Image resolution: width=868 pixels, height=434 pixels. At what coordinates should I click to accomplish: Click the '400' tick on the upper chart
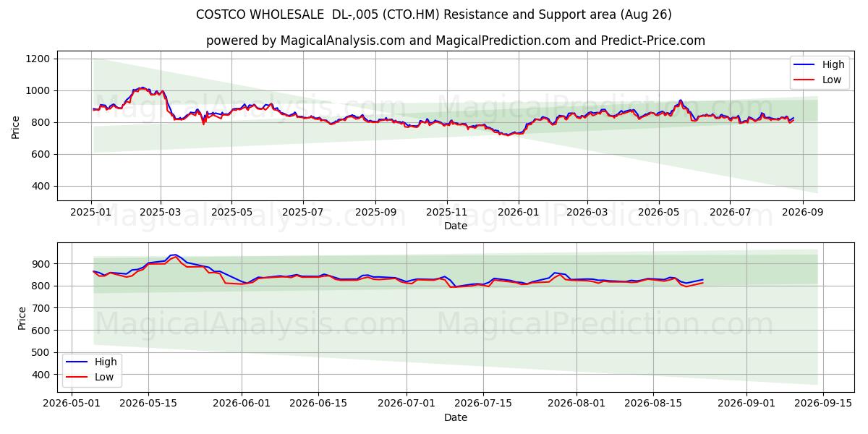coord(42,186)
